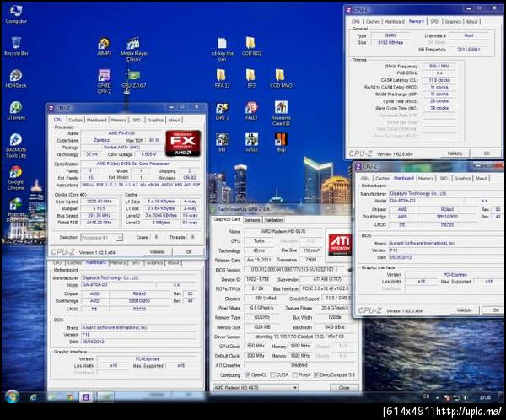506x420 pixels.
Task: Click OK in the FX-6100 CPU-Z window
Action: click(189, 252)
